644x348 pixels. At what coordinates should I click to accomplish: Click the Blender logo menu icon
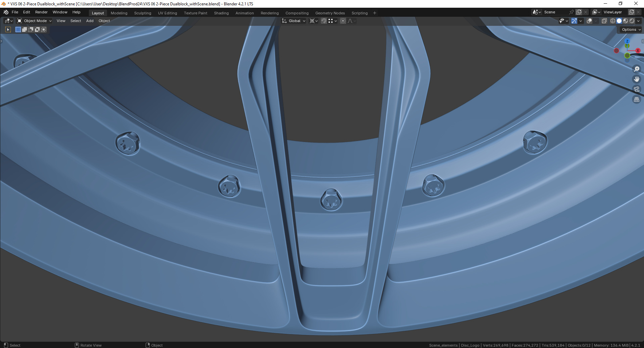point(6,12)
